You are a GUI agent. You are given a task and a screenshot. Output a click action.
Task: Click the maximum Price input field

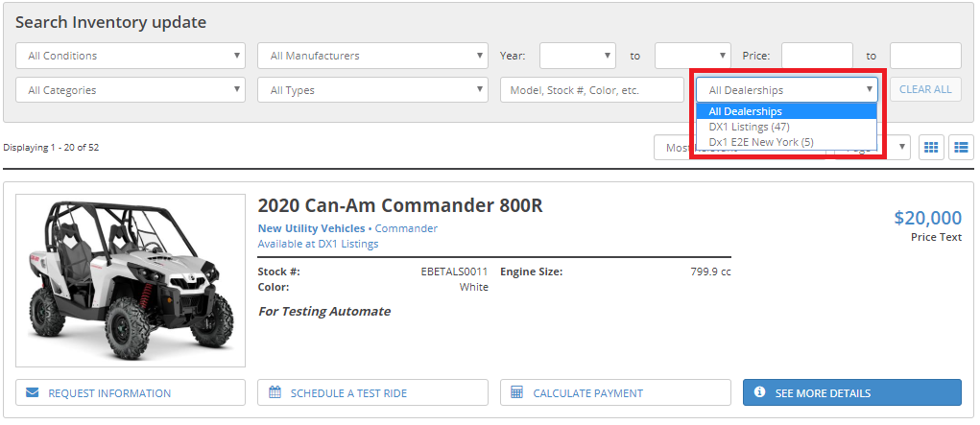[925, 56]
